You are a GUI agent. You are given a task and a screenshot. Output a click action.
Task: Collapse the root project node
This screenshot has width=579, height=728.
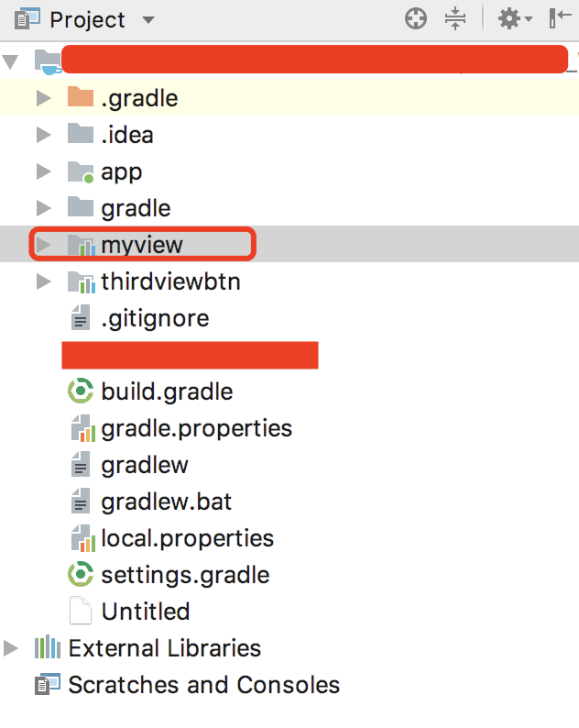pos(11,62)
